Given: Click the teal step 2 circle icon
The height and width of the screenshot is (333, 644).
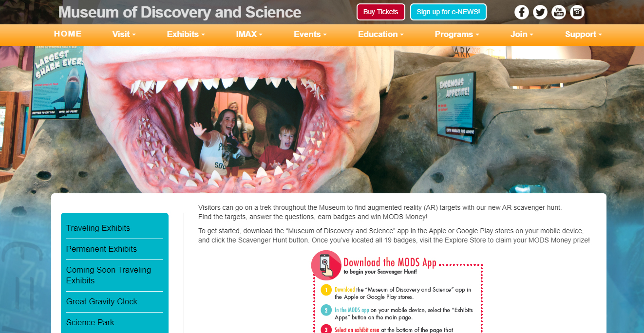Looking at the screenshot, I should pos(326,311).
